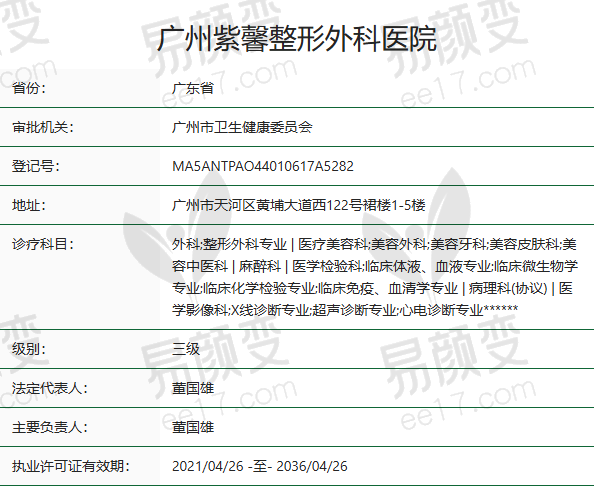Click the value 三级

click(x=186, y=349)
